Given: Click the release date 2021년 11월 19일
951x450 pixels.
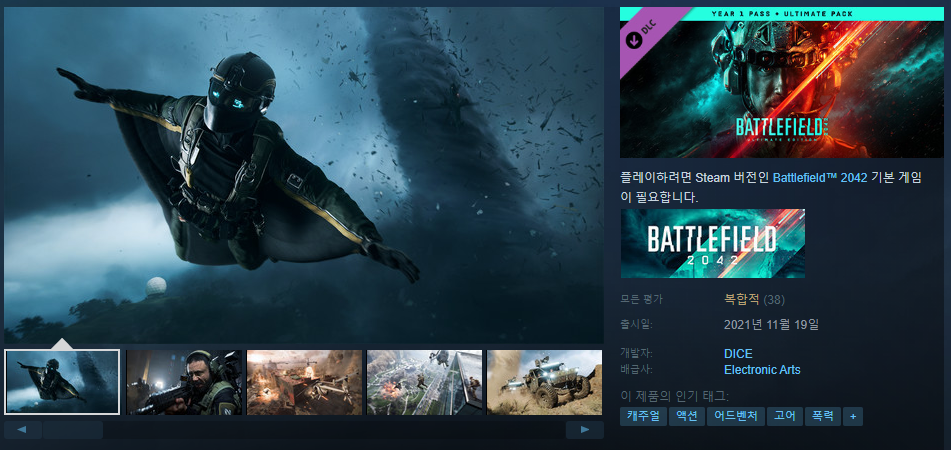Looking at the screenshot, I should pos(771,324).
